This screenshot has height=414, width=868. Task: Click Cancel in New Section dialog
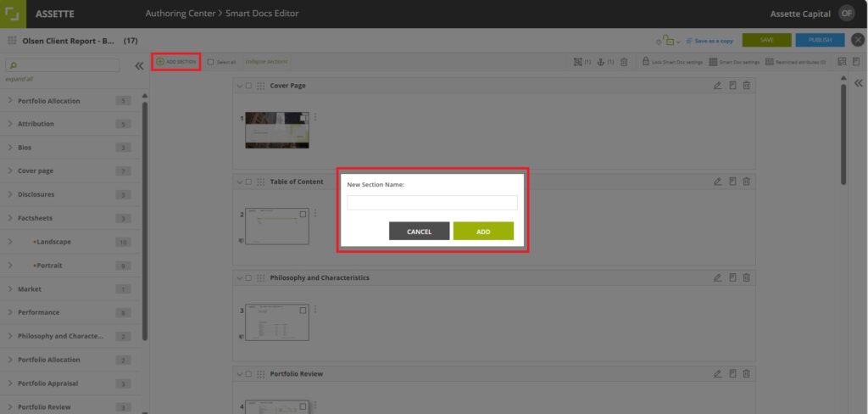[419, 231]
